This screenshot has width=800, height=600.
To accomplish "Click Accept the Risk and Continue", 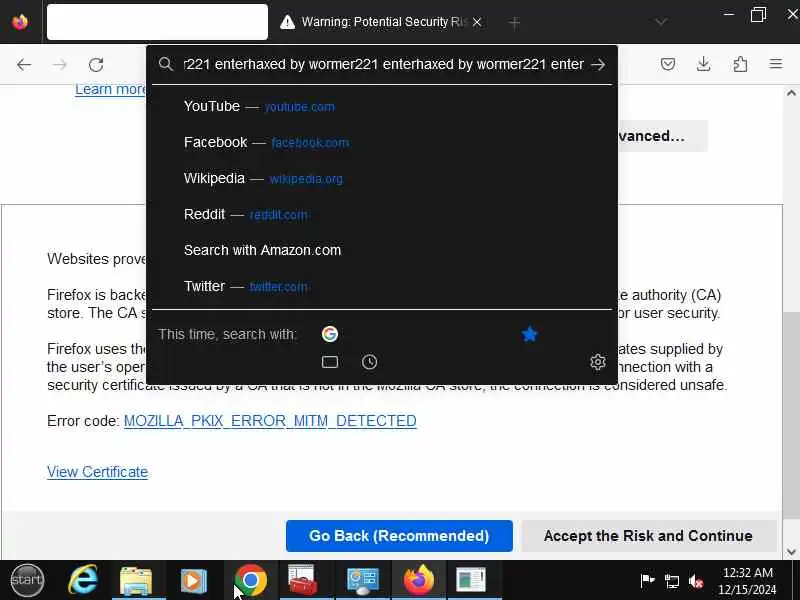I will (648, 536).
